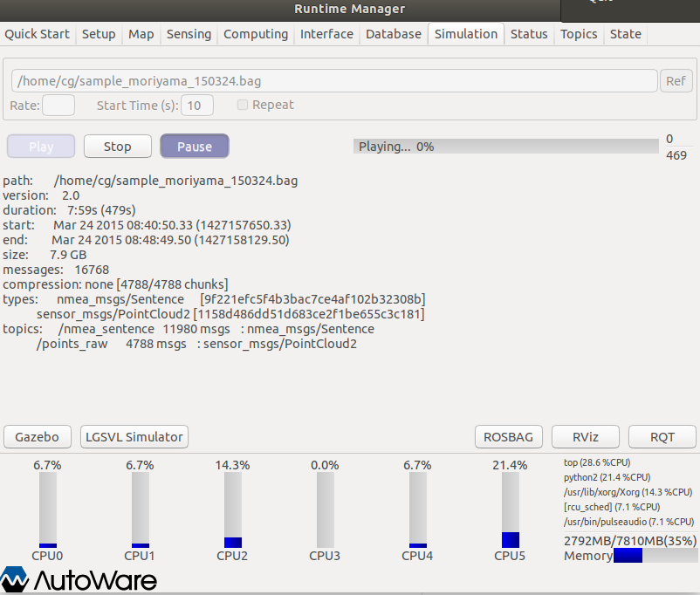Switch to the Interface tab
Image resolution: width=700 pixels, height=595 pixels.
(326, 34)
